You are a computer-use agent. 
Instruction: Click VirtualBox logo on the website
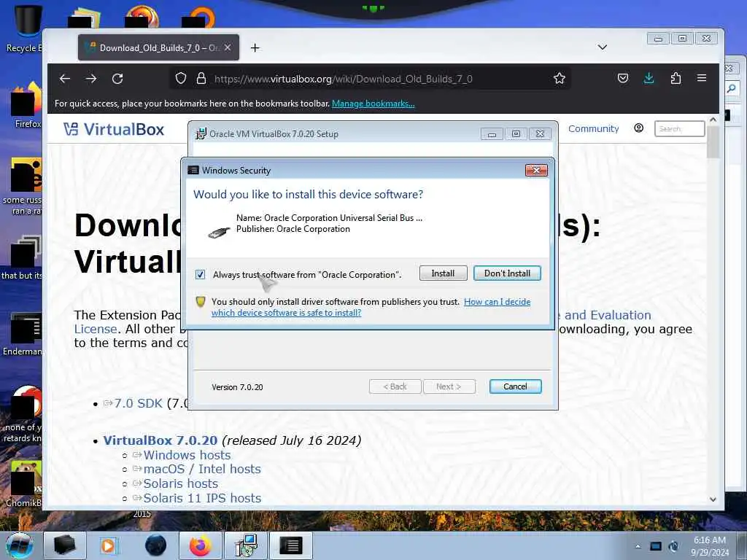coord(114,129)
